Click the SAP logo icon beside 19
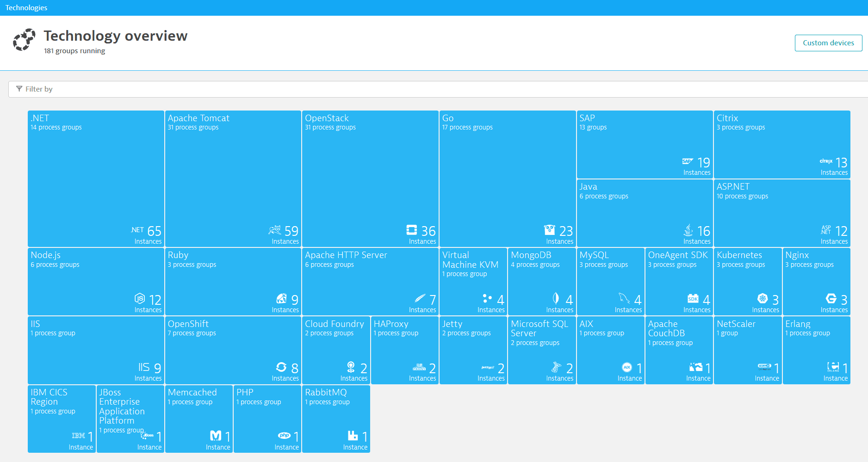The width and height of the screenshot is (868, 462). 688,161
